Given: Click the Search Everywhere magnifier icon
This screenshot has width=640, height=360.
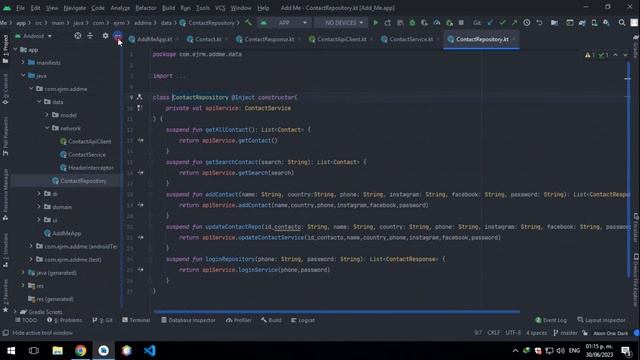Looking at the screenshot, I should [622, 23].
